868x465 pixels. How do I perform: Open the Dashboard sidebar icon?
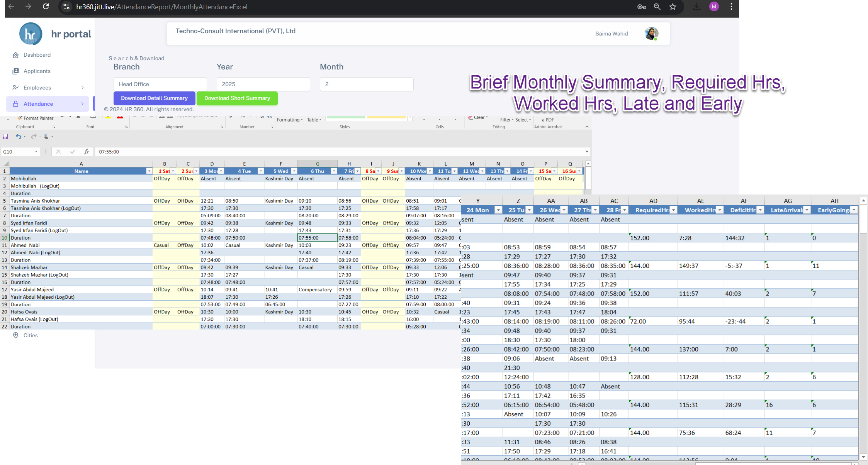coord(16,55)
